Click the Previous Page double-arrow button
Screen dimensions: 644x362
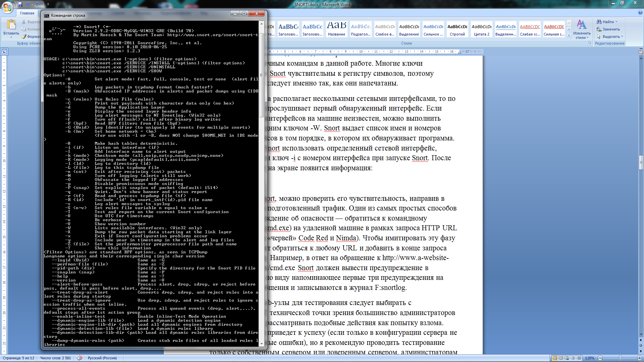(x=641, y=341)
